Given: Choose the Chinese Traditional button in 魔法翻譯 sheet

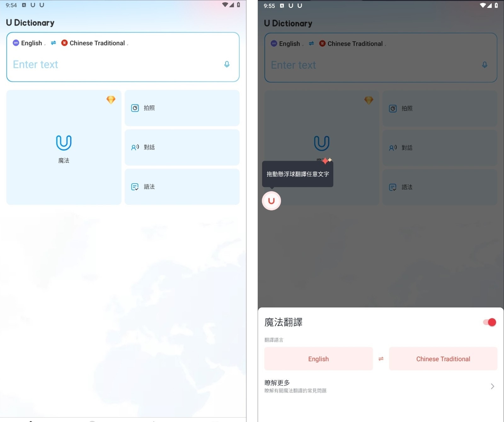Looking at the screenshot, I should coord(443,359).
